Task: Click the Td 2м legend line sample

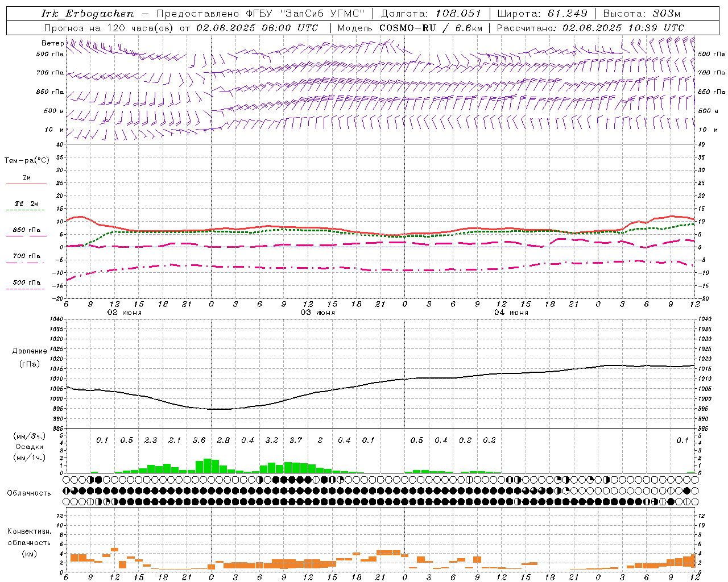Action: (x=25, y=210)
